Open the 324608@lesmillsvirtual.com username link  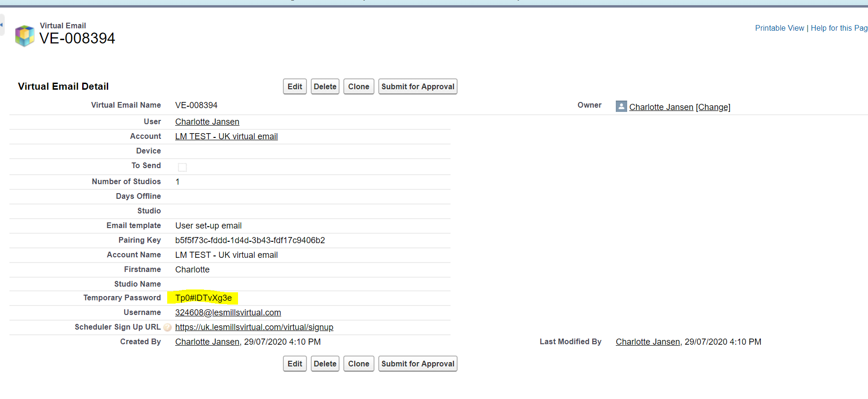[228, 313]
